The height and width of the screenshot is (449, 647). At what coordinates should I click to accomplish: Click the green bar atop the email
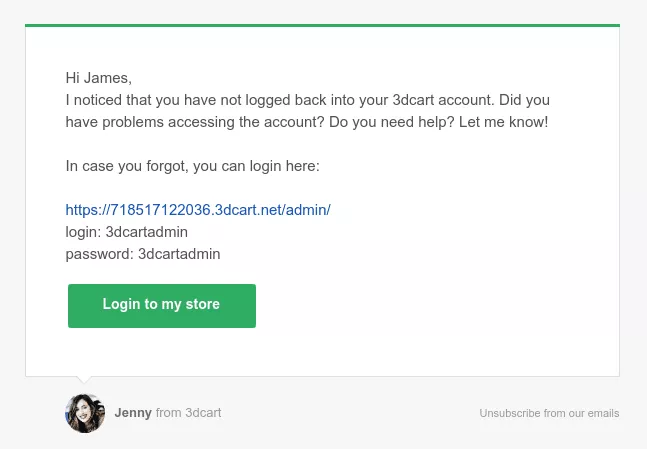pyautogui.click(x=322, y=25)
